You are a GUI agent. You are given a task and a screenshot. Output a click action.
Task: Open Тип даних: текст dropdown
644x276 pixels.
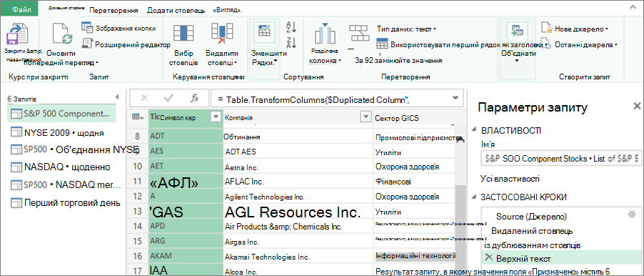pos(406,29)
